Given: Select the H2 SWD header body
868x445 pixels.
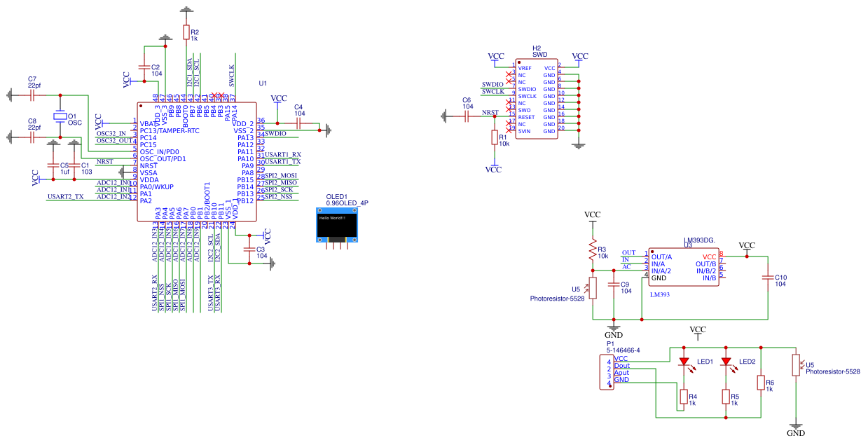Looking at the screenshot, I should (537, 99).
